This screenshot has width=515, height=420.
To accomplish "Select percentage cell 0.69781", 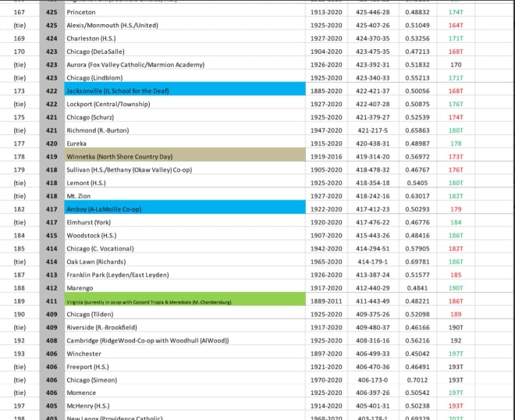I will tap(417, 262).
